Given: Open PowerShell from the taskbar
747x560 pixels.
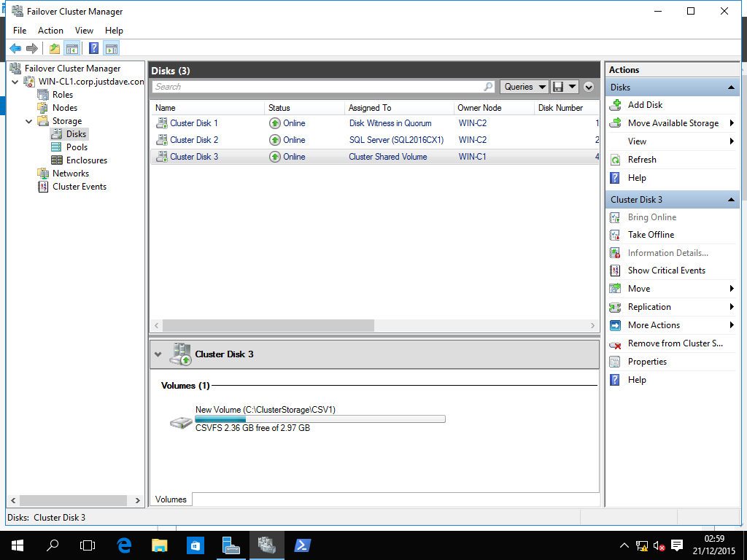Looking at the screenshot, I should click(303, 545).
